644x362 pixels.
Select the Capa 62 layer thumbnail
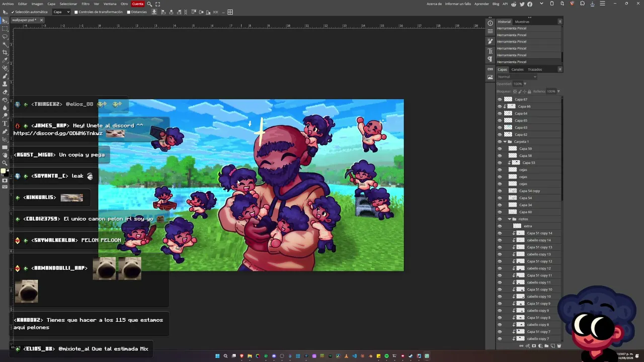(x=508, y=135)
